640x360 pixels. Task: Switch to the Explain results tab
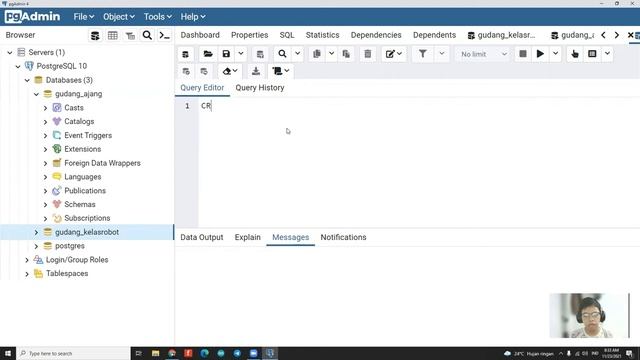(247, 238)
